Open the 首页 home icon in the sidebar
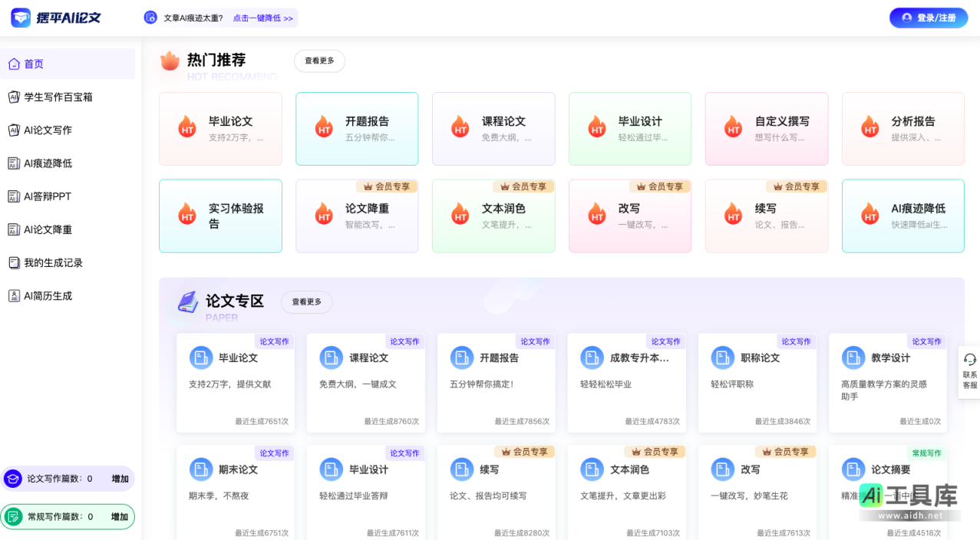 tap(13, 64)
